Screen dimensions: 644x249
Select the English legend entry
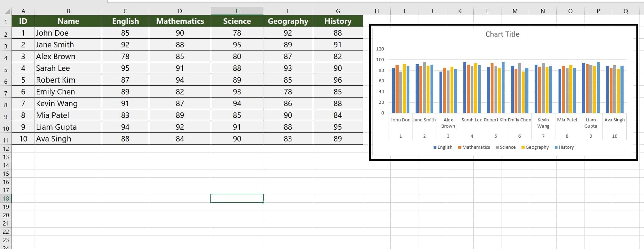click(443, 147)
